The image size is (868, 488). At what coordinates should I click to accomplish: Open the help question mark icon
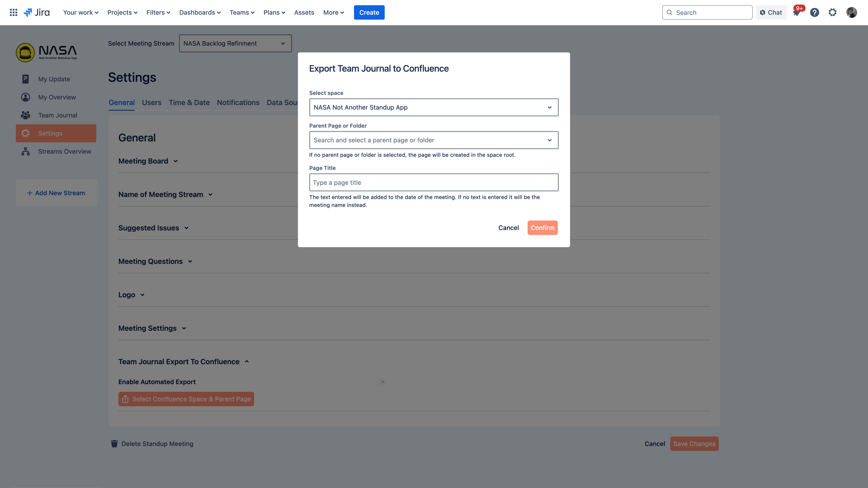[x=814, y=12]
